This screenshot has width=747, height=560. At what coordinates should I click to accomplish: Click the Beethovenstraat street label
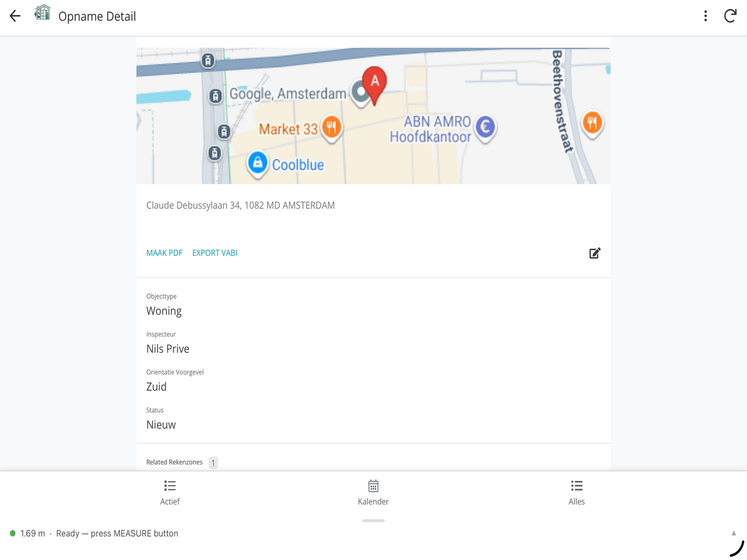(562, 101)
